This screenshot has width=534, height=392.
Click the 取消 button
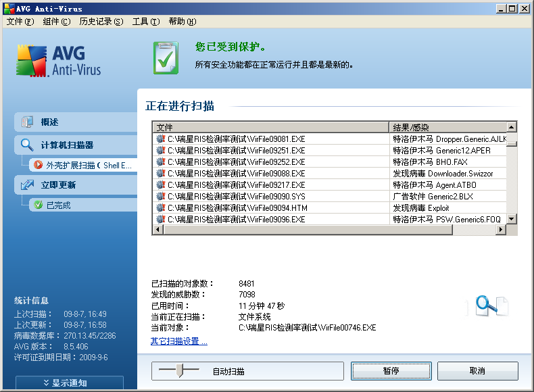(x=477, y=371)
